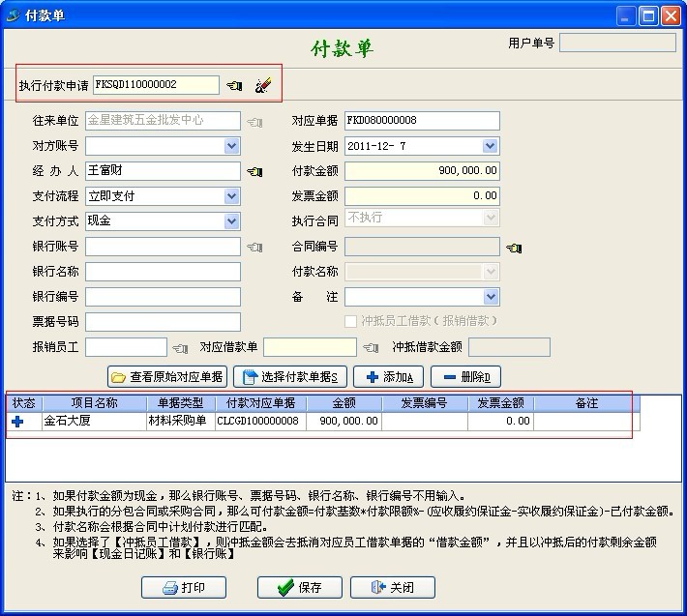Click the lookup hand icon next to 对应借款单

[371, 347]
